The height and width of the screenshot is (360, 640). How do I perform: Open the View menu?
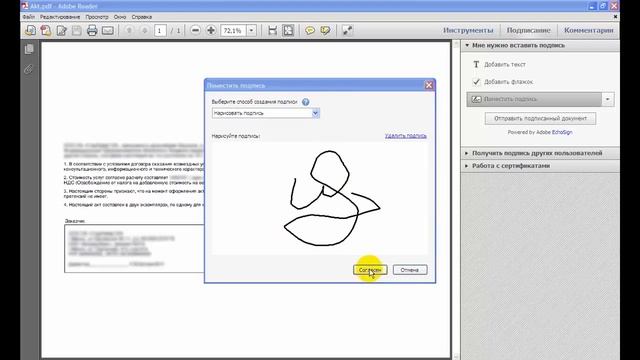point(97,17)
